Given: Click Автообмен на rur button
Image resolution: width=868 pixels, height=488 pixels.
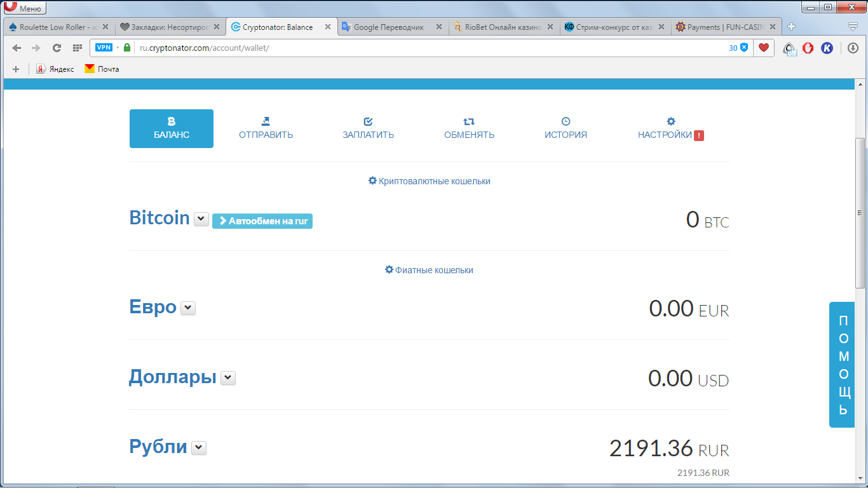Looking at the screenshot, I should [x=262, y=220].
